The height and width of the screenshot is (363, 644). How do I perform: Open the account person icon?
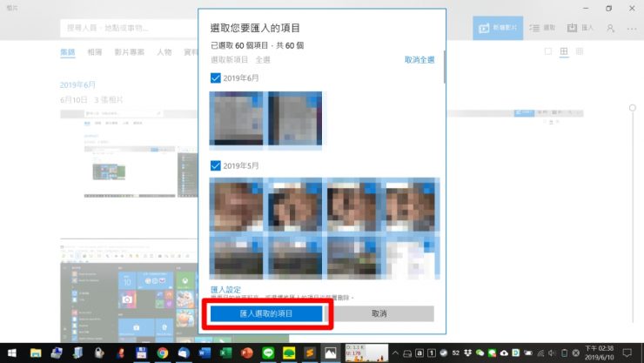tap(610, 28)
